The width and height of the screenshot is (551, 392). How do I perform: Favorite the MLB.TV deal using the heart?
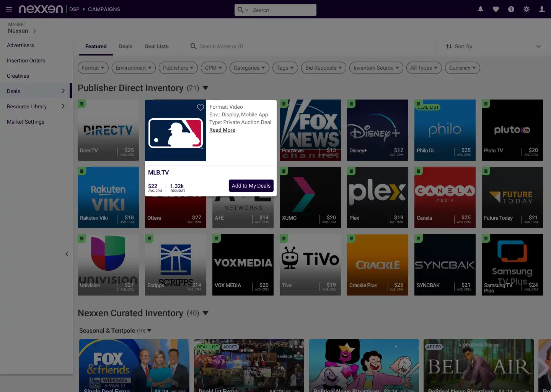pyautogui.click(x=200, y=108)
